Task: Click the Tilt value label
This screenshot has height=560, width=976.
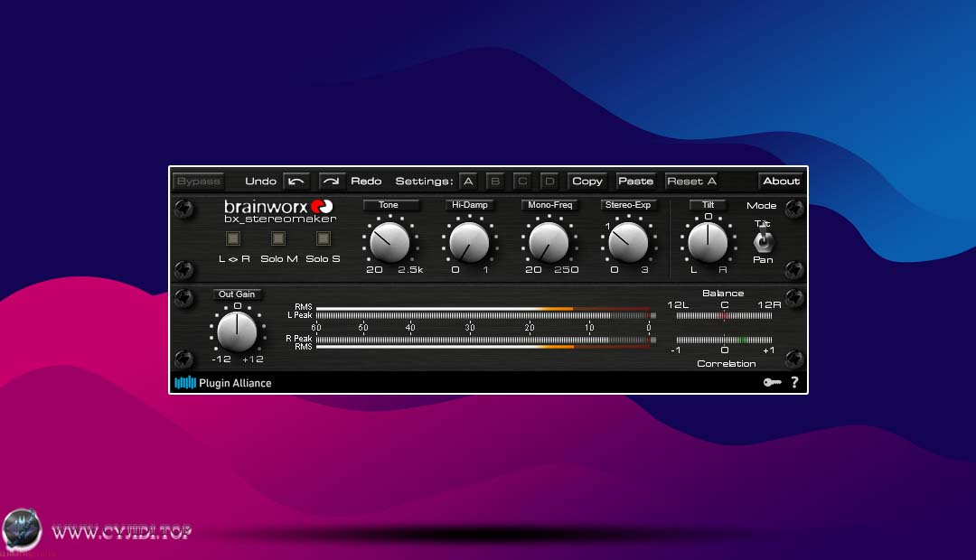Action: click(x=708, y=205)
